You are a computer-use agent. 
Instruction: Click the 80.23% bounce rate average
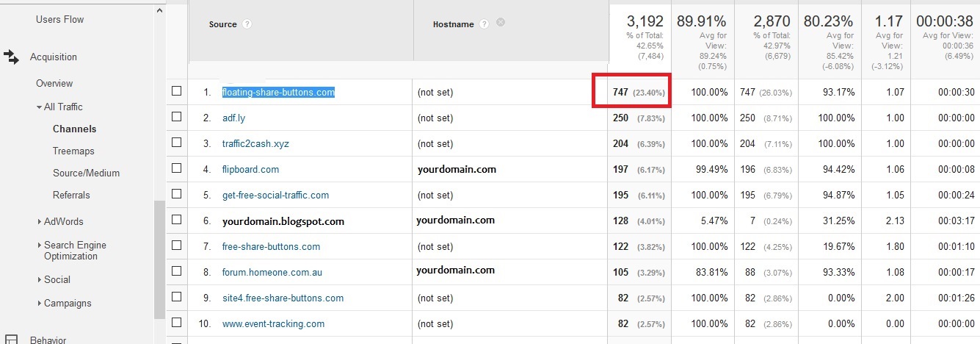tap(829, 22)
